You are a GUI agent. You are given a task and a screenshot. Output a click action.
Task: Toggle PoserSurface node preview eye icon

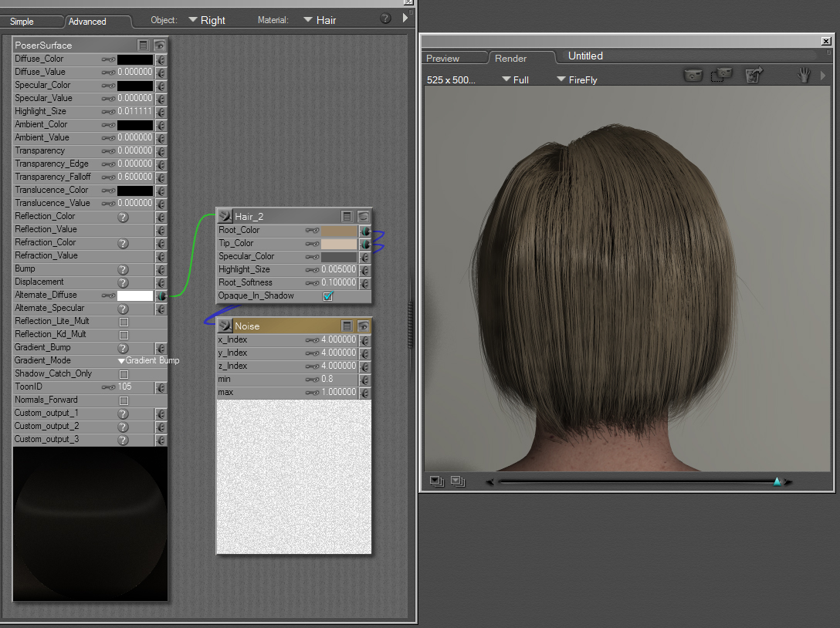point(159,46)
